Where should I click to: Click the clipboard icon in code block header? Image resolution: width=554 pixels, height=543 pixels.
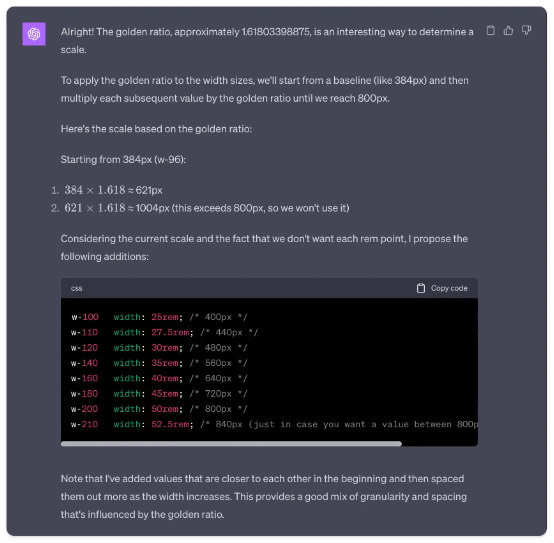420,288
